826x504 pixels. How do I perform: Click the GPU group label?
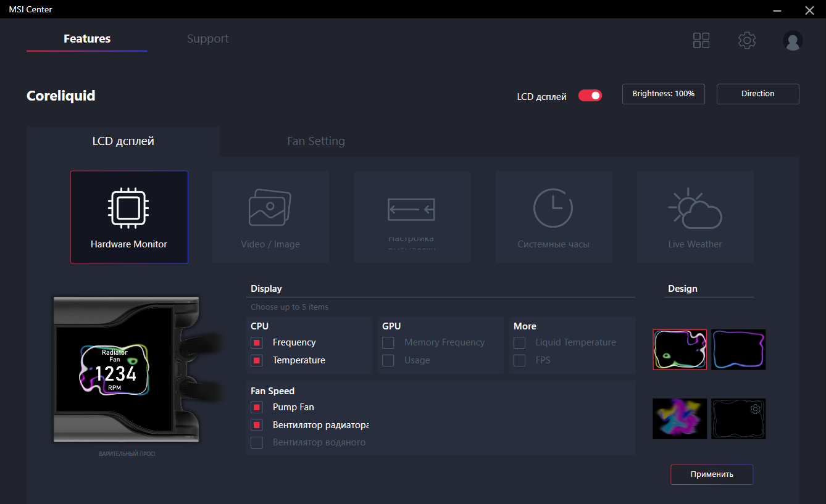[391, 326]
